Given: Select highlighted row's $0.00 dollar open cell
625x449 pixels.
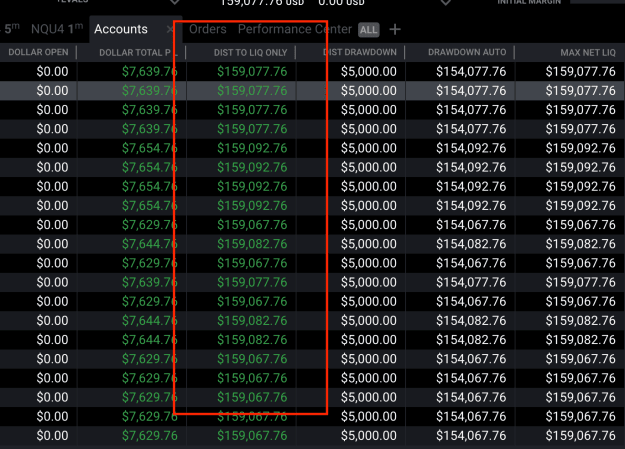Looking at the screenshot, I should (52, 91).
